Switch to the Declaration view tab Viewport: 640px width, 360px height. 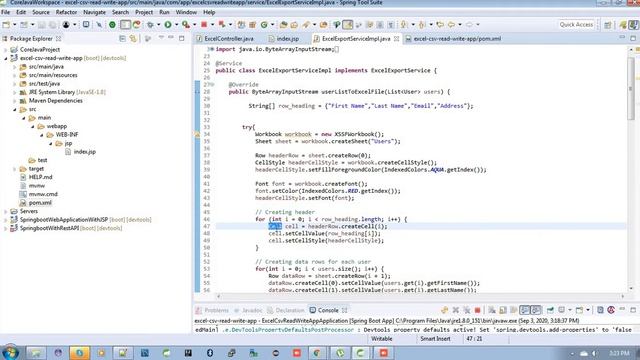[x=286, y=310]
